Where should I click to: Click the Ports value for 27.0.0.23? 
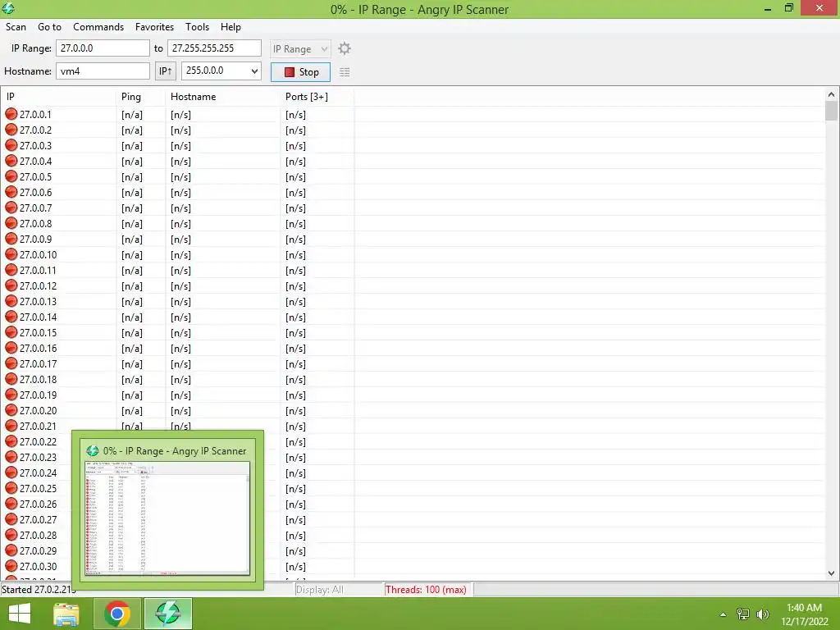pyautogui.click(x=295, y=458)
